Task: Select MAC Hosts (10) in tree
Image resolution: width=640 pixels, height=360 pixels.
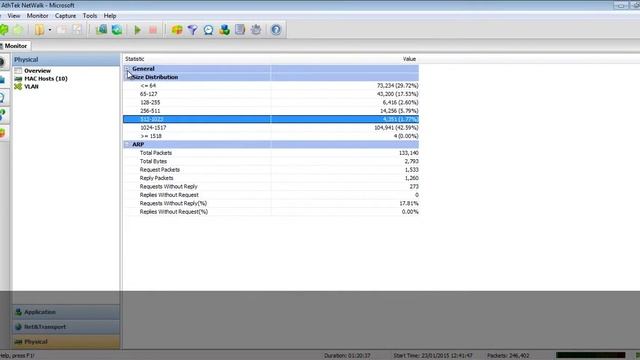Action: coord(46,78)
